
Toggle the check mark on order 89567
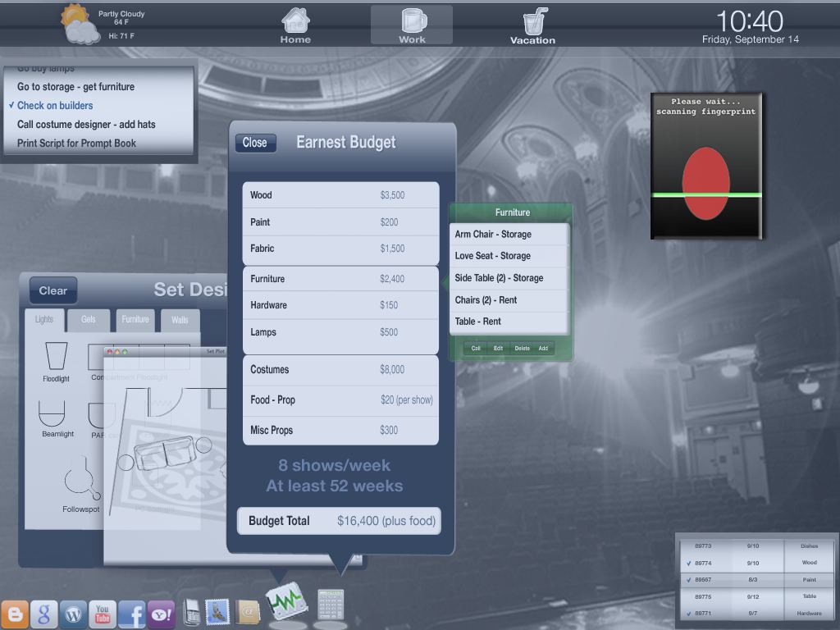pyautogui.click(x=688, y=580)
